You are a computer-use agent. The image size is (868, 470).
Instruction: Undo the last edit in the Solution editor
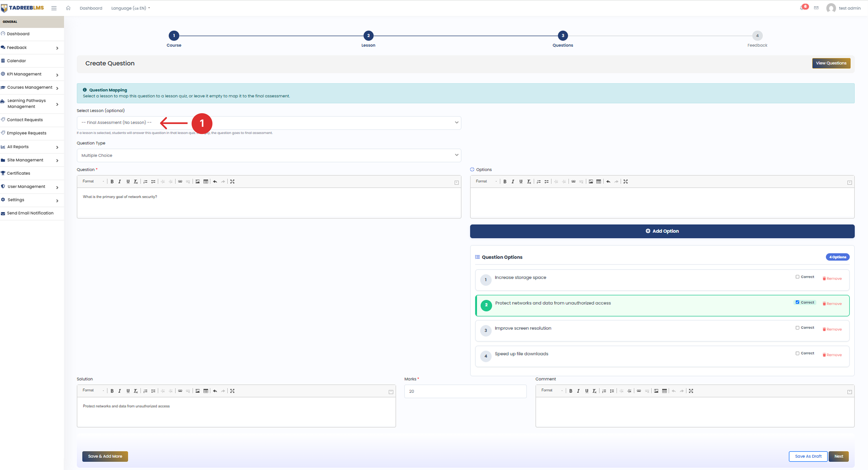point(215,391)
